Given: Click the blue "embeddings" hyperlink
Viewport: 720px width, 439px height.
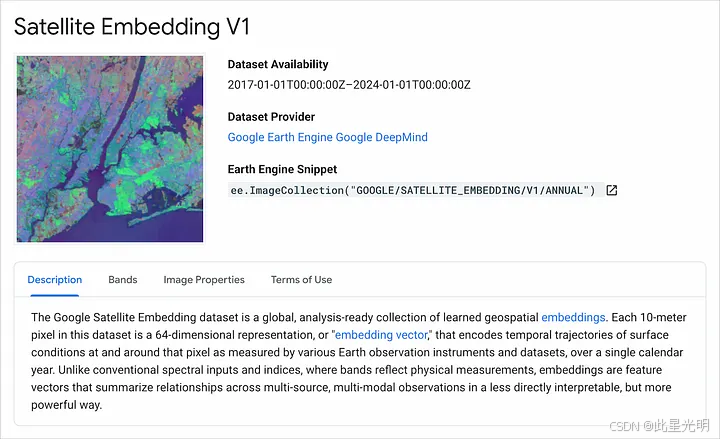Looking at the screenshot, I should tap(573, 317).
